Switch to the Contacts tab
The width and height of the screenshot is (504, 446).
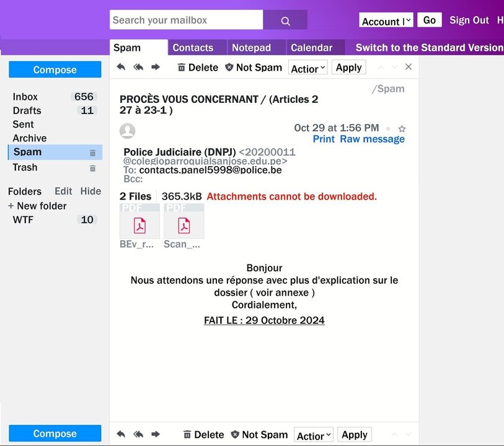(x=193, y=48)
